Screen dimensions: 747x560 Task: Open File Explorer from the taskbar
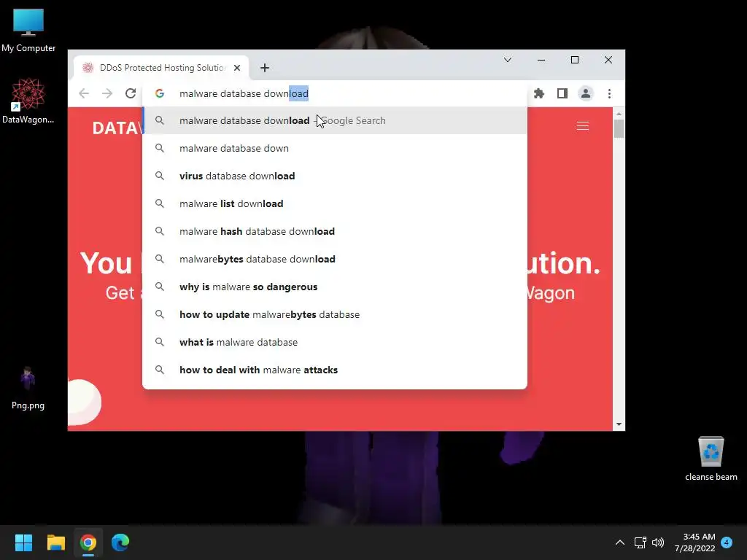coord(55,542)
